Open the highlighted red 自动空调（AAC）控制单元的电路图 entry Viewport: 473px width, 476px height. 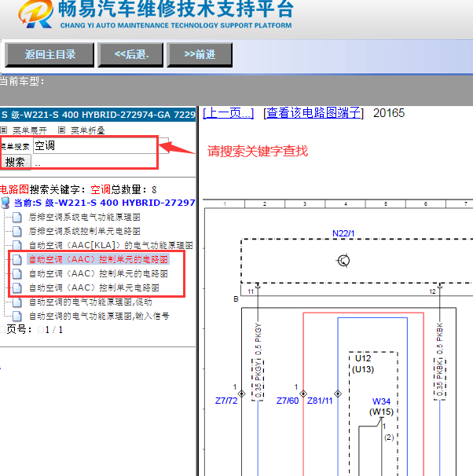98,259
